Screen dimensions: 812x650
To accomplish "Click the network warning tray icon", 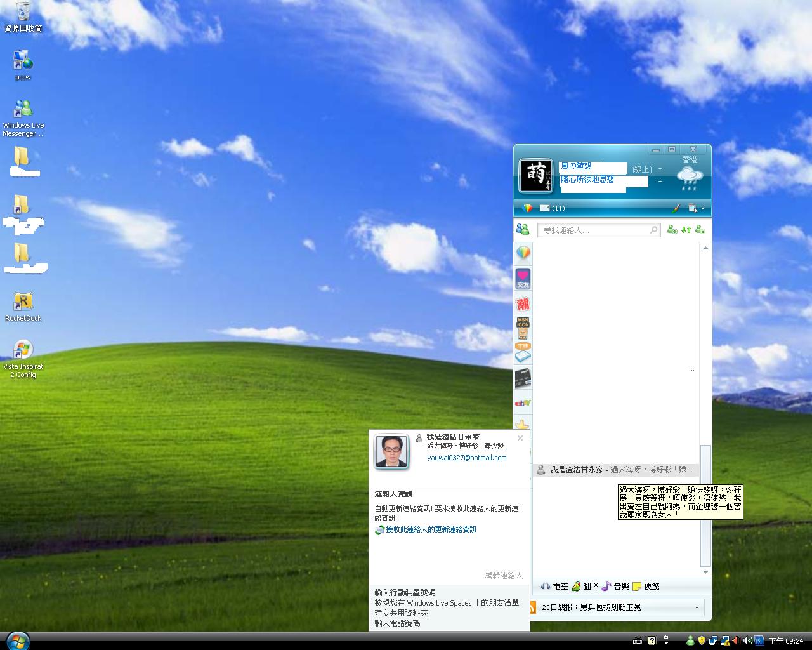I will coord(724,641).
